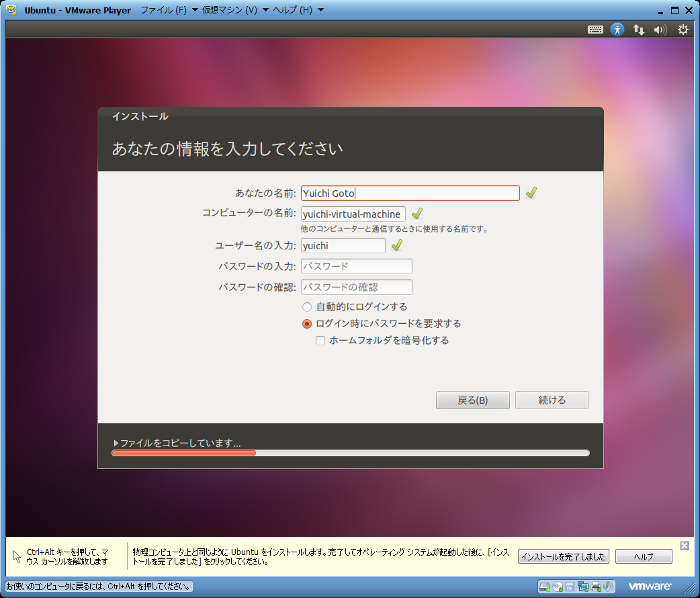Click the green checkmark beside computer name

pos(417,213)
